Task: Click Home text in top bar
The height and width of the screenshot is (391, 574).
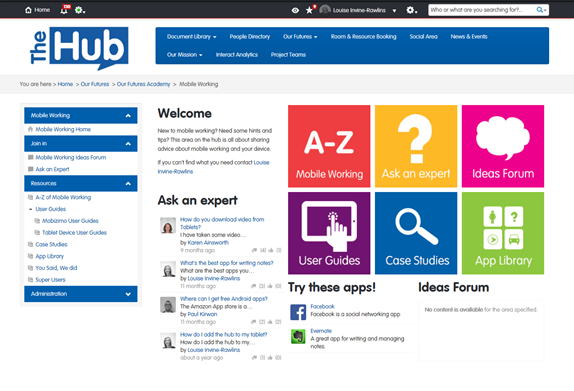Action: [42, 10]
